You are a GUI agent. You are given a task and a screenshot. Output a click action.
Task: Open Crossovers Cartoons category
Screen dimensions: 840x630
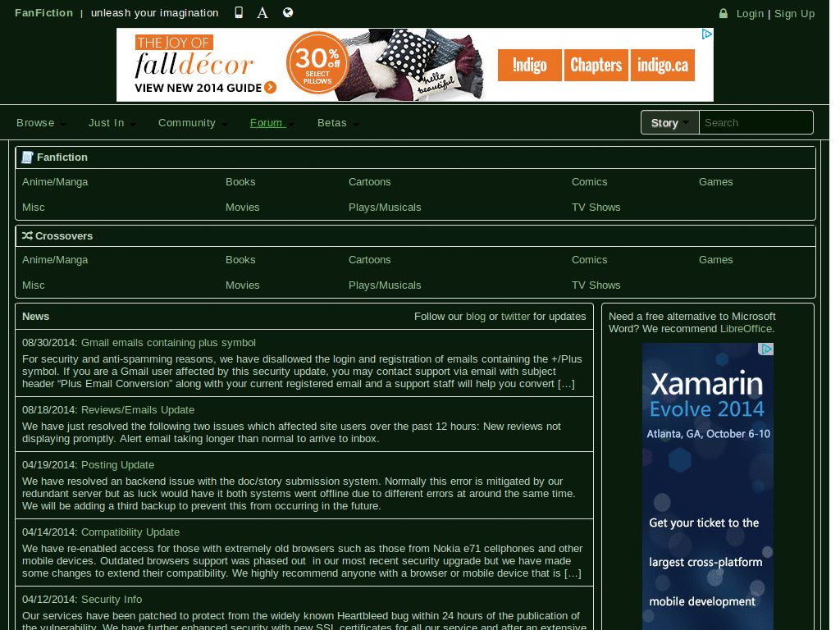pyautogui.click(x=370, y=260)
